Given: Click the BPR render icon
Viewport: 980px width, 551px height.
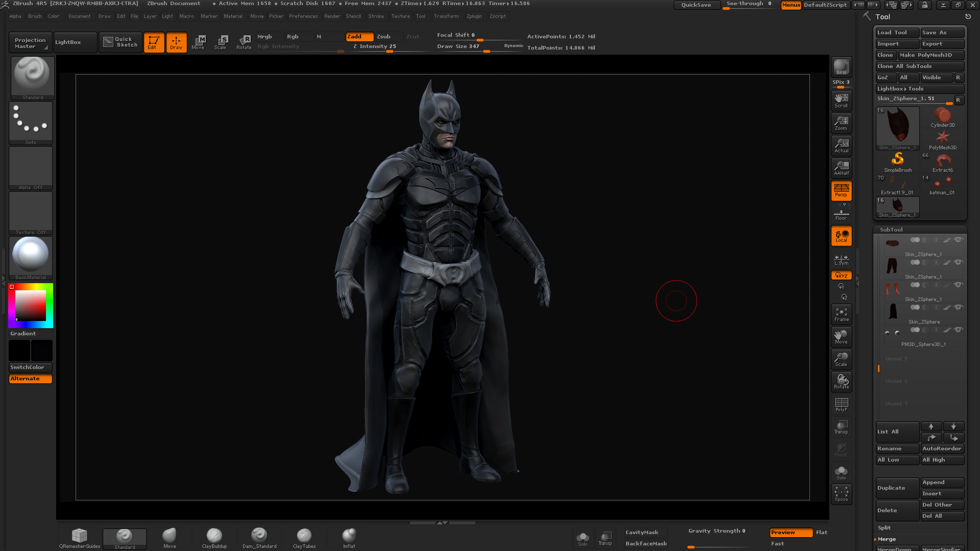Looking at the screenshot, I should (x=841, y=67).
